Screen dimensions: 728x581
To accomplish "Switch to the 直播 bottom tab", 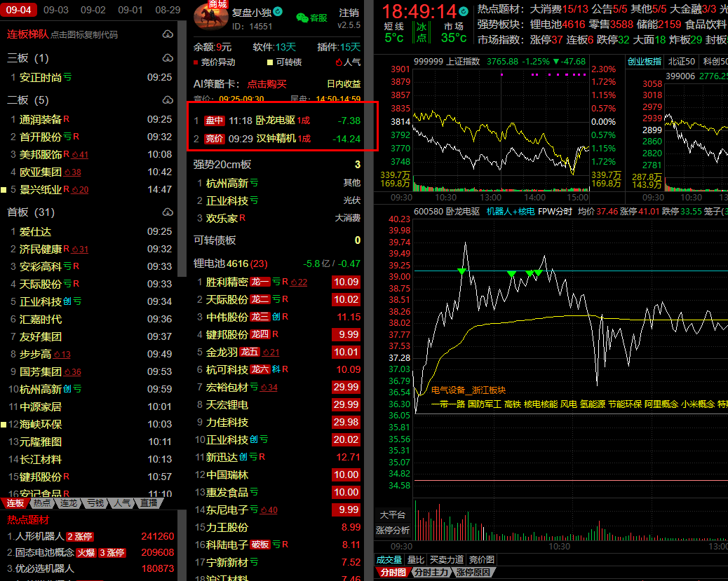I will (149, 503).
